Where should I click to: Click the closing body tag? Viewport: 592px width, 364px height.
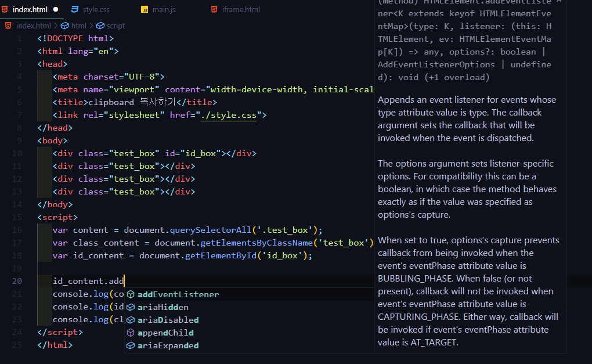click(55, 204)
